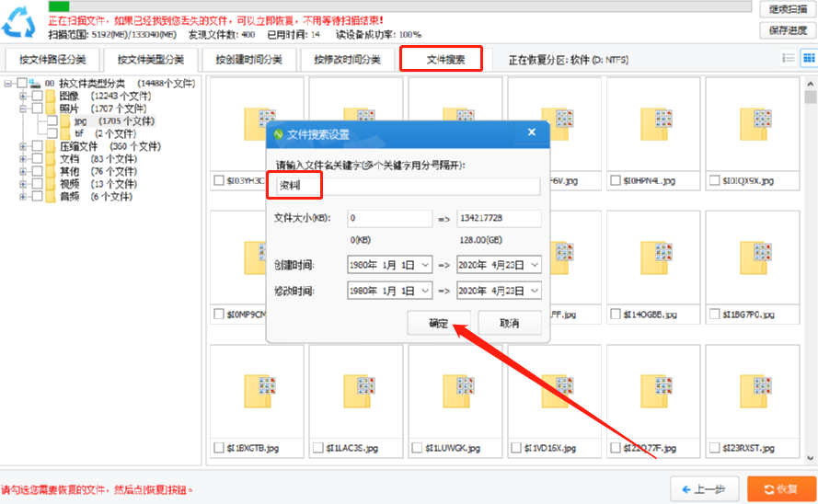The height and width of the screenshot is (504, 818).
Task: Click the dialog logo icon beside 文件搜索设置
Action: [x=278, y=134]
